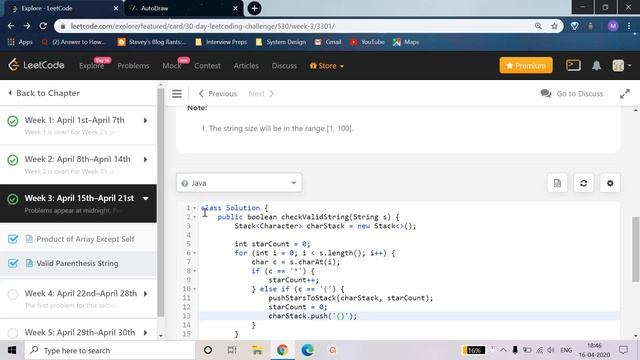Screen dimensions: 640x360
Task: Open Chrome's three-dot menu
Action: 629,26
